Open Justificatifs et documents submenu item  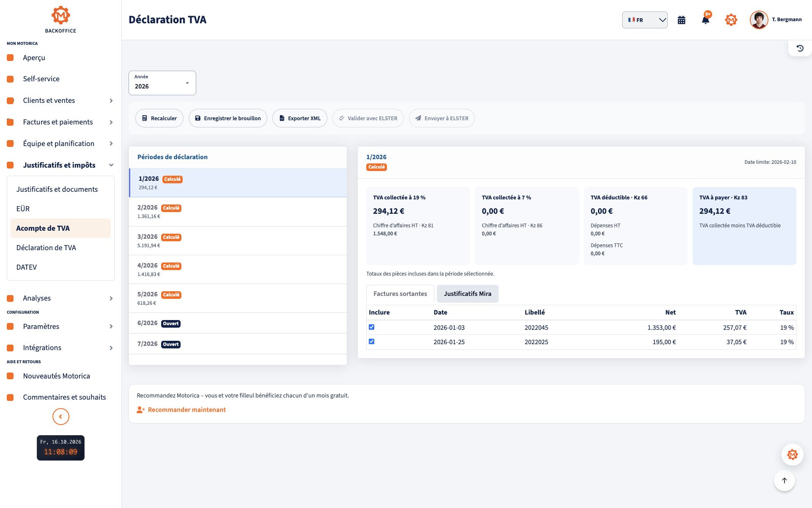(x=60, y=189)
